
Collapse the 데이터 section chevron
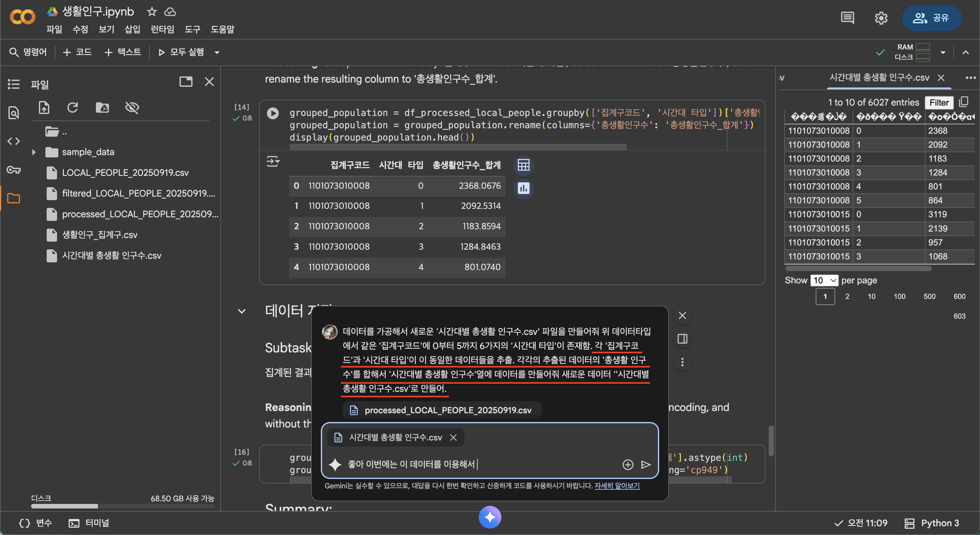(241, 311)
